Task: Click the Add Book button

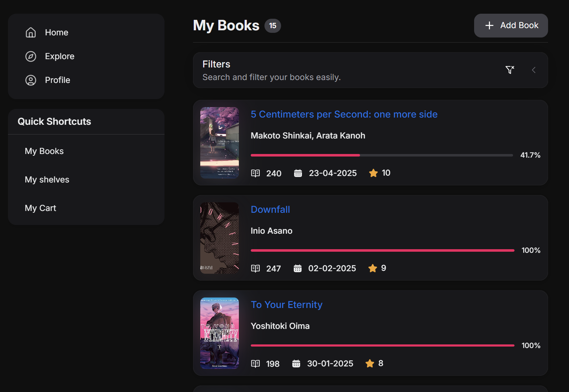Action: coord(511,26)
